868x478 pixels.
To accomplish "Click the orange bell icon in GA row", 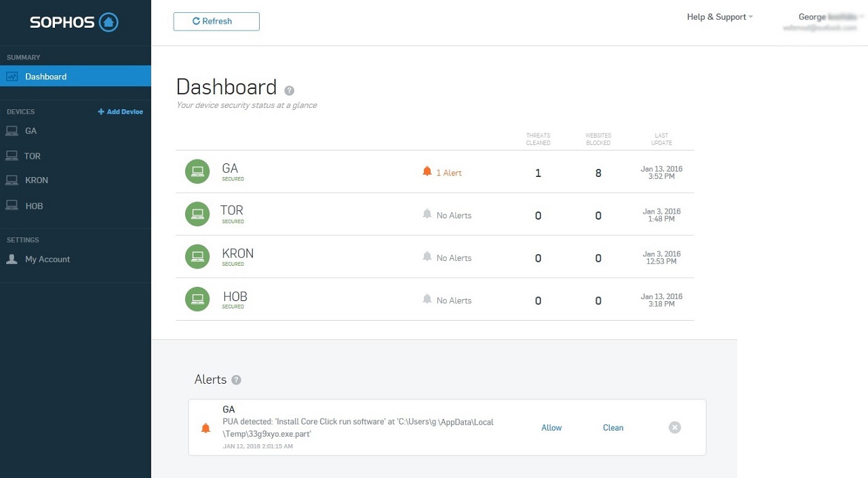I will coord(427,172).
